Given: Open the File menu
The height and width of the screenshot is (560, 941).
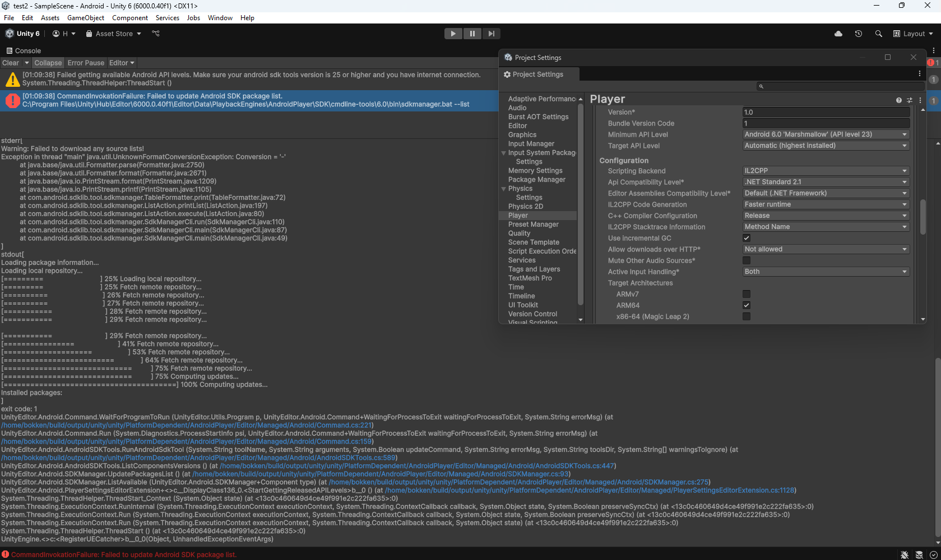Looking at the screenshot, I should [9, 18].
